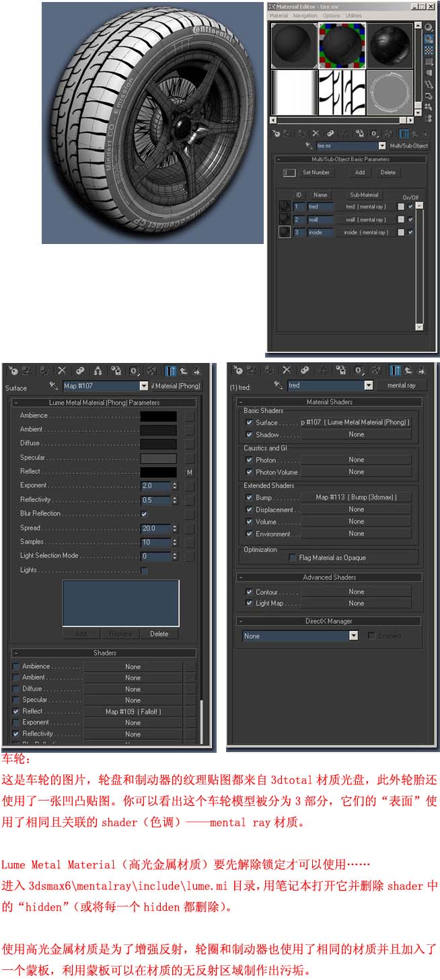The height and width of the screenshot is (980, 440).
Task: Open the Map #107 name dropdown
Action: (x=144, y=386)
